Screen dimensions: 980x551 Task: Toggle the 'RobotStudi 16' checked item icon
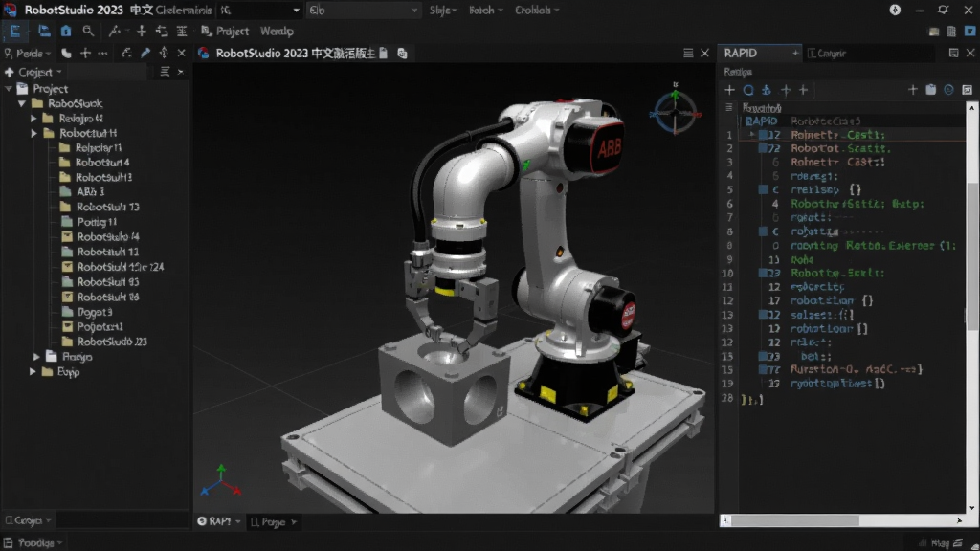click(68, 297)
